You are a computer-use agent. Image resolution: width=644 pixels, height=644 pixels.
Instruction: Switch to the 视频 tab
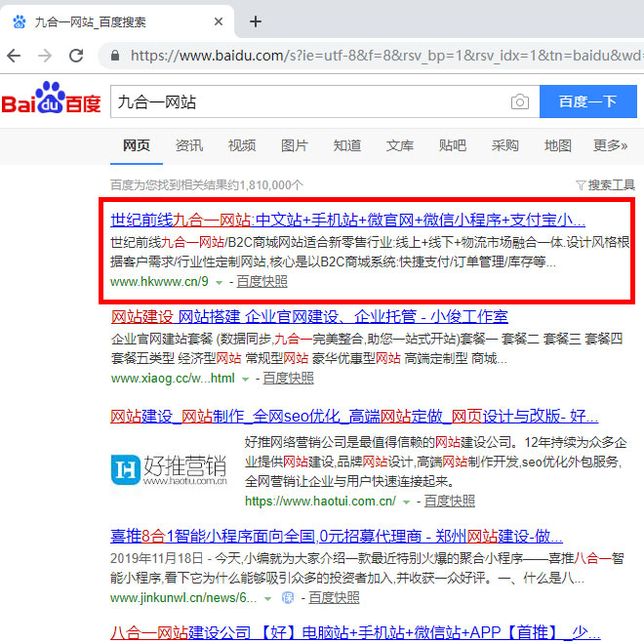coord(242,145)
